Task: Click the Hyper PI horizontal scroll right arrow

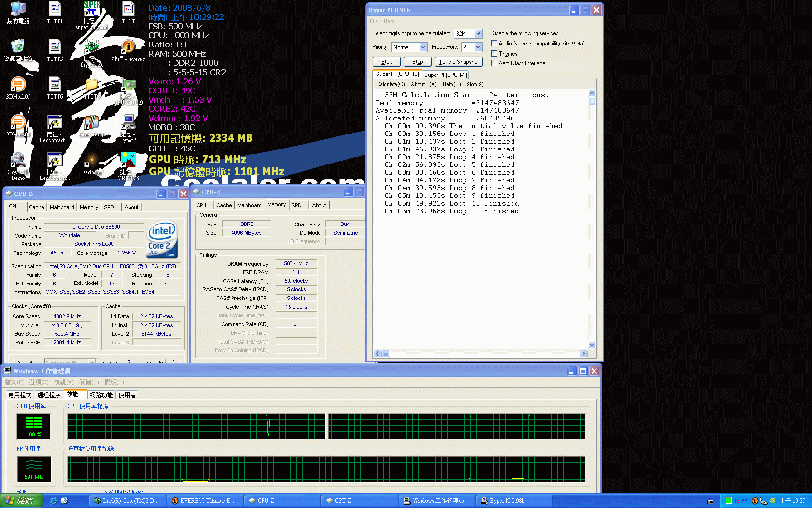Action: coord(583,354)
